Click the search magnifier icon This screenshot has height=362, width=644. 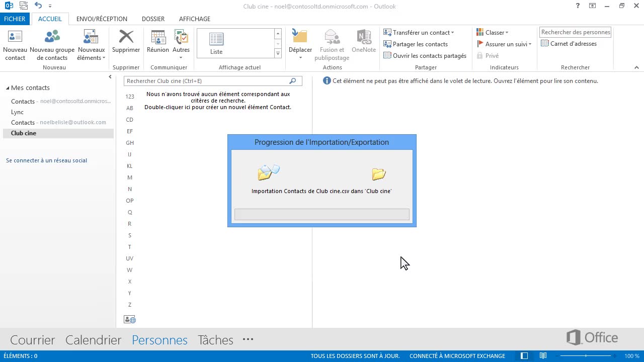[293, 81]
